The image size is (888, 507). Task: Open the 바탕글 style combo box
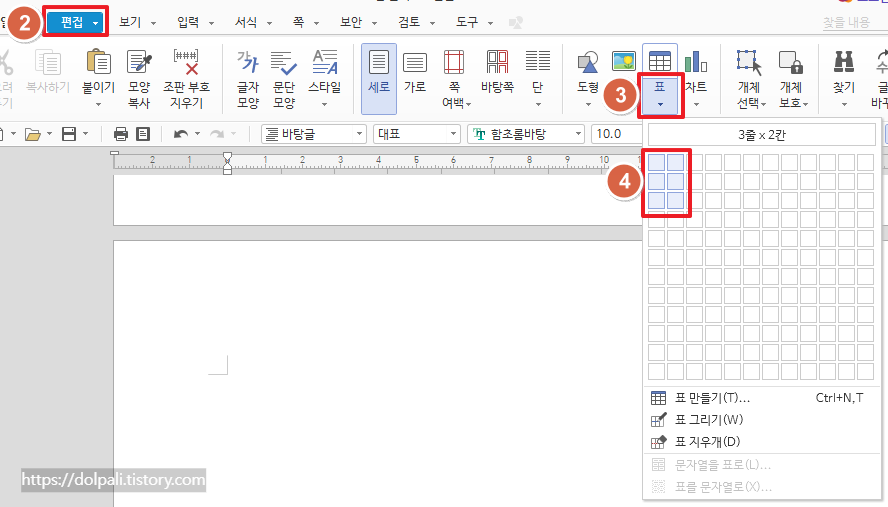click(x=314, y=134)
